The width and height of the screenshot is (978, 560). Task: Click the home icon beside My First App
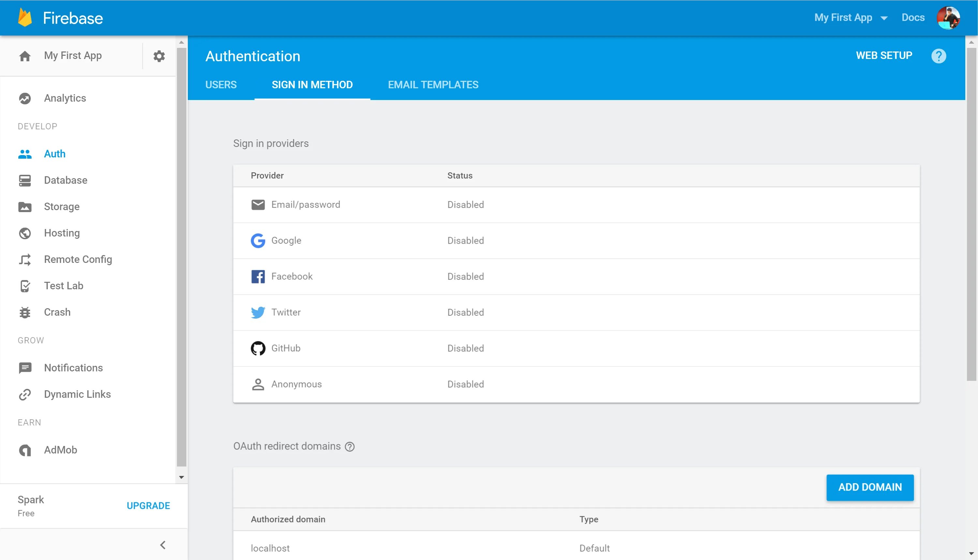tap(25, 56)
